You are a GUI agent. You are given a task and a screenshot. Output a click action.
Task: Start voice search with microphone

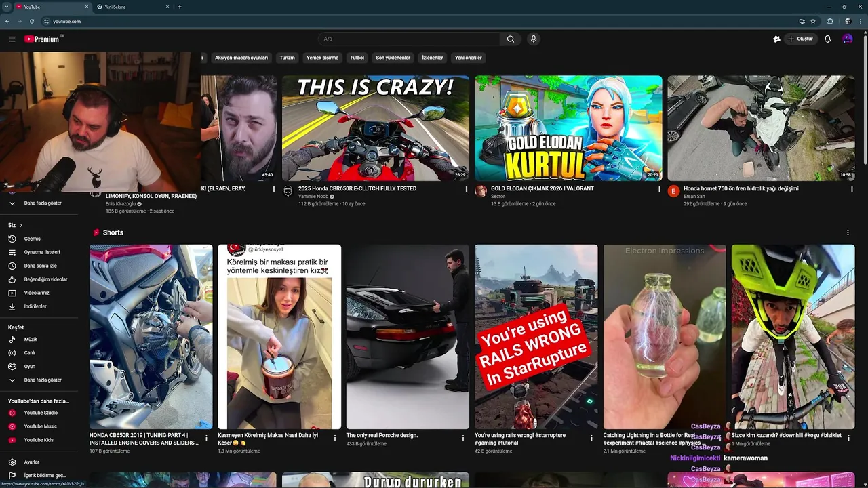(x=534, y=39)
